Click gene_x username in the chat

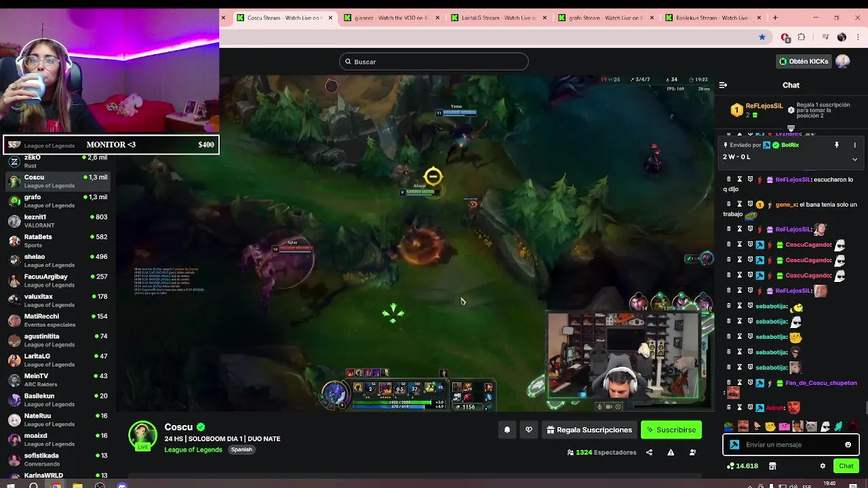pyautogui.click(x=786, y=205)
